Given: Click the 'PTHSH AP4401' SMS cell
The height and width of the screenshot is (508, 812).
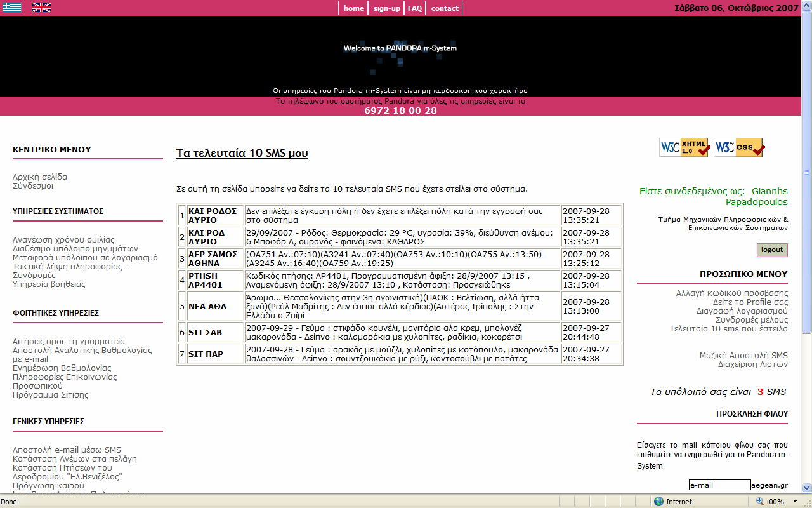Looking at the screenshot, I should (x=216, y=280).
